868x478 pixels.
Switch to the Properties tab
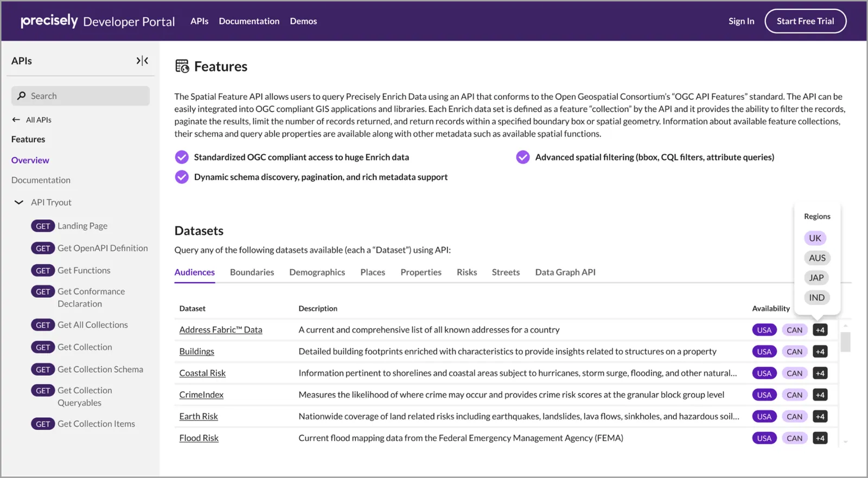tap(421, 272)
